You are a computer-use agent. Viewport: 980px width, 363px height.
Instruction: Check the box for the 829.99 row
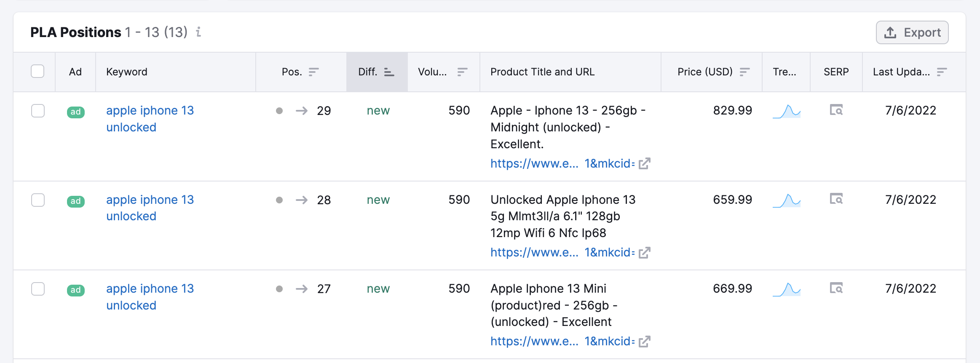pyautogui.click(x=38, y=111)
